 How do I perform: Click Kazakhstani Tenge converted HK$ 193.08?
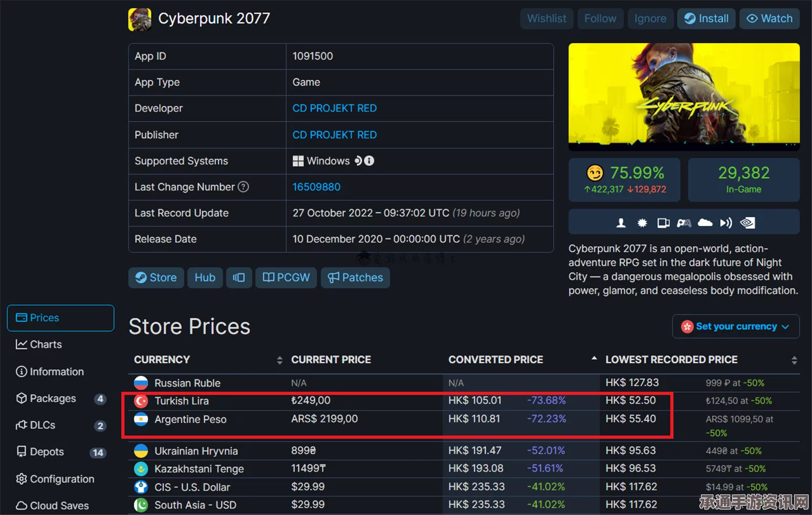pyautogui.click(x=476, y=468)
